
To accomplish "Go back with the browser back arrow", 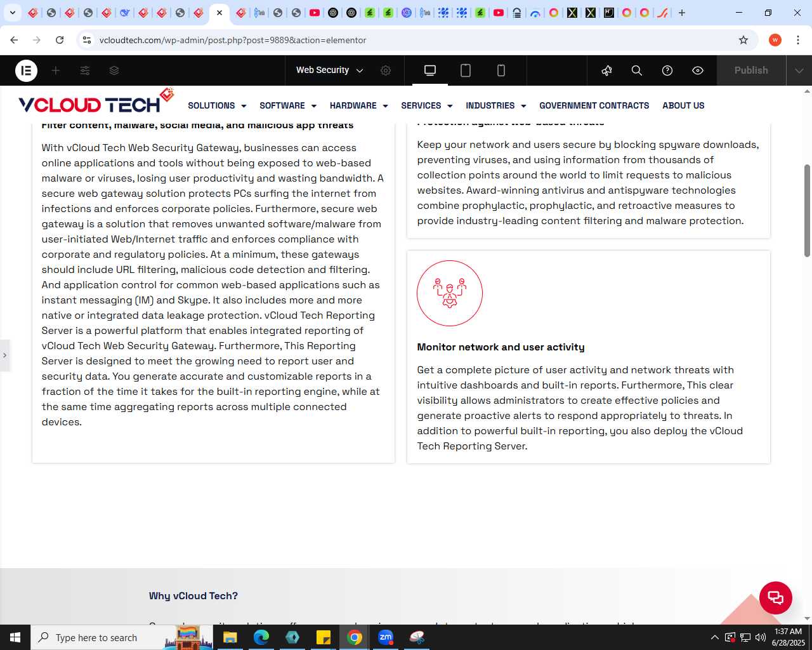I will click(14, 40).
